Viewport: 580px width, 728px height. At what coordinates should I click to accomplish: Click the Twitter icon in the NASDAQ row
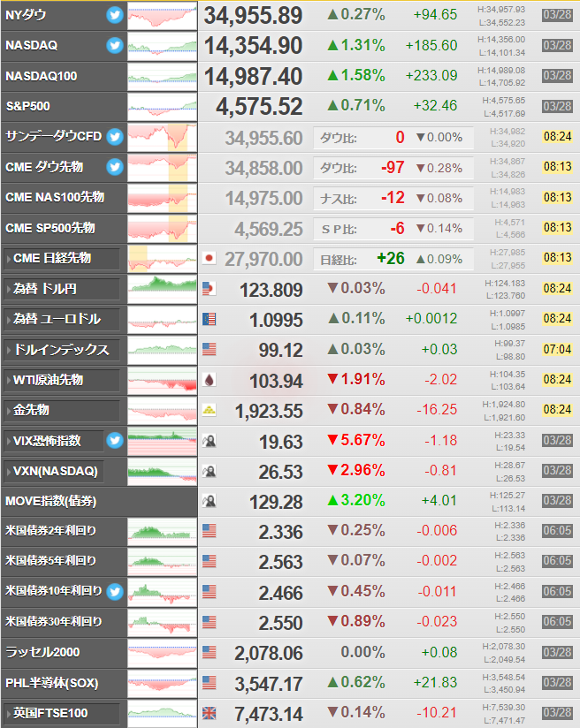point(115,46)
